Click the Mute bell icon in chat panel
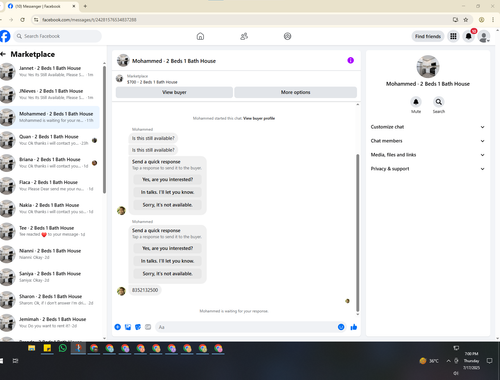Screen dimensions: 500x380 click(416, 102)
